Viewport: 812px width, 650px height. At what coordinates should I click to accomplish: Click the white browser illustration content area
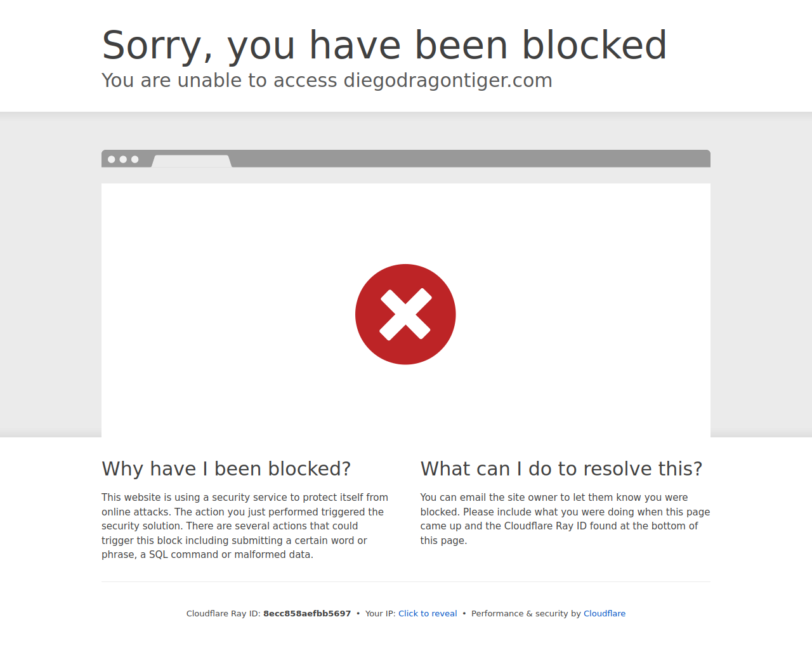coord(406,310)
